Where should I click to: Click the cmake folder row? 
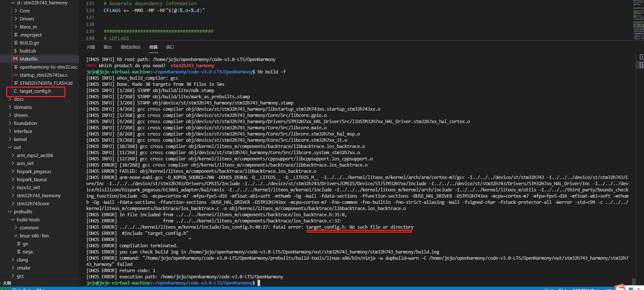click(39, 268)
